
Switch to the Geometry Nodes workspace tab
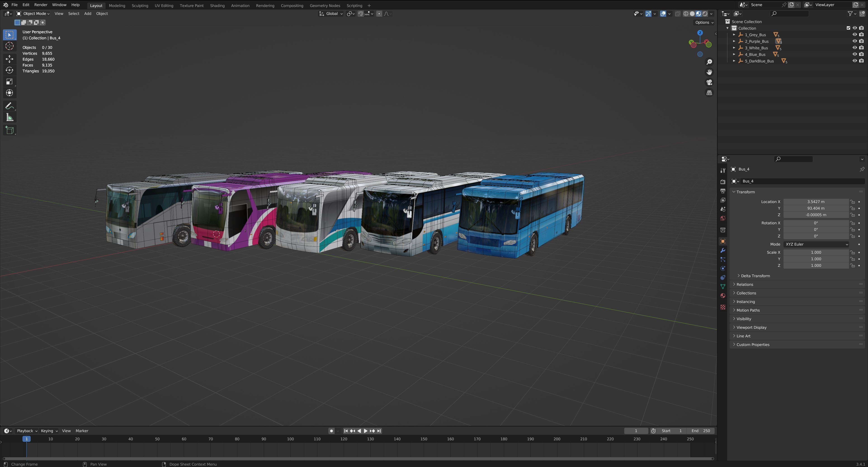pos(325,6)
